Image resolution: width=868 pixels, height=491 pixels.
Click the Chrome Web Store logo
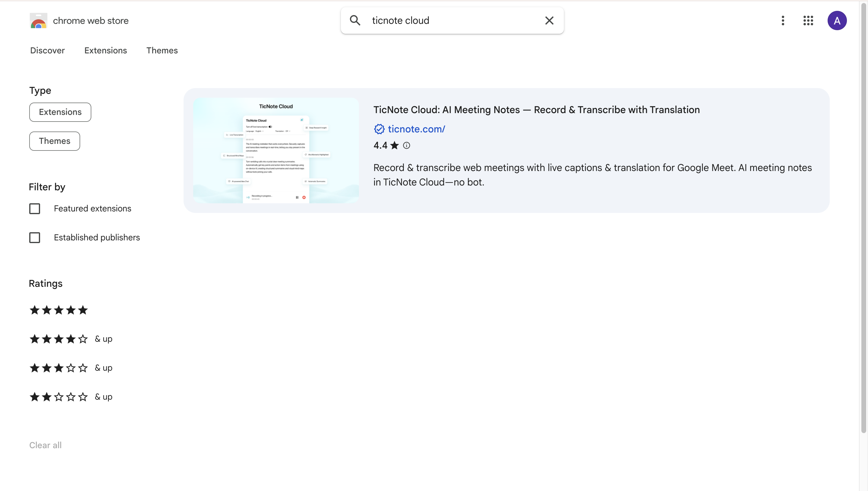tap(38, 21)
